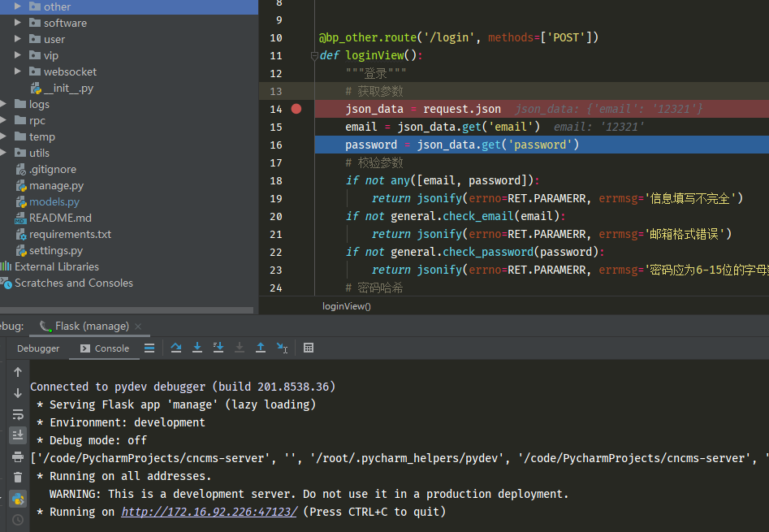Select the Flask (manage) tab
This screenshot has width=769, height=532.
pyautogui.click(x=92, y=326)
